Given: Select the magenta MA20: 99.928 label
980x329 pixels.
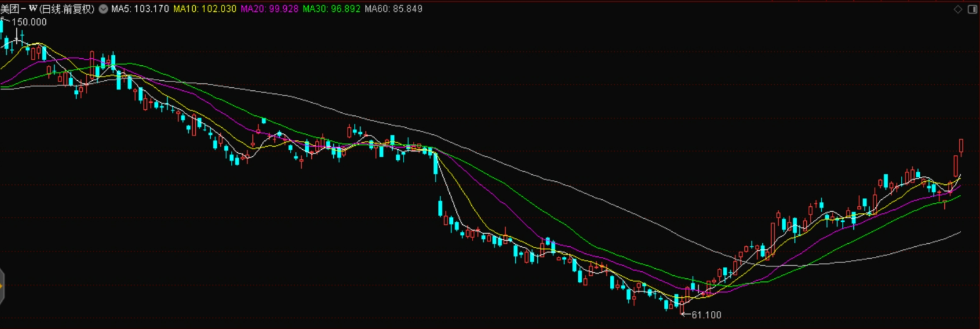Looking at the screenshot, I should 269,9.
